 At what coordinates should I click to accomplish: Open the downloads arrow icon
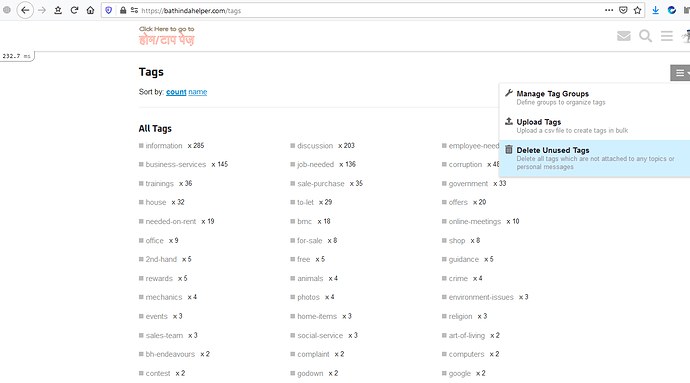pos(655,10)
